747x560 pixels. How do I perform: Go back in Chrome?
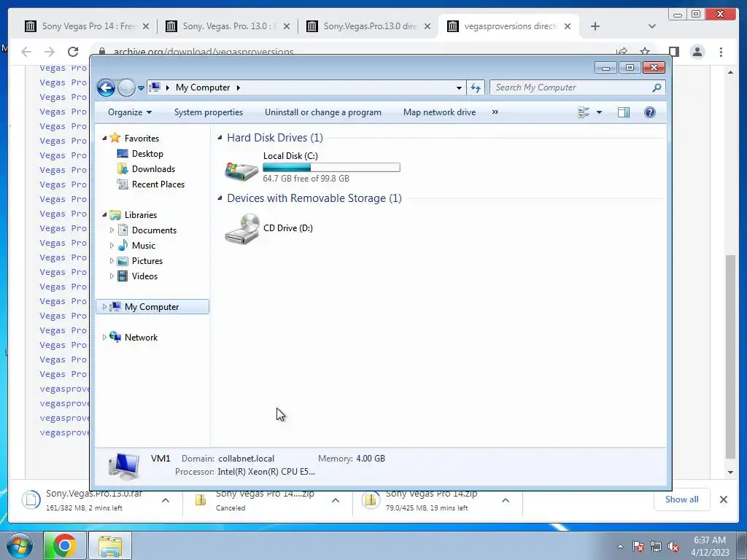(26, 52)
